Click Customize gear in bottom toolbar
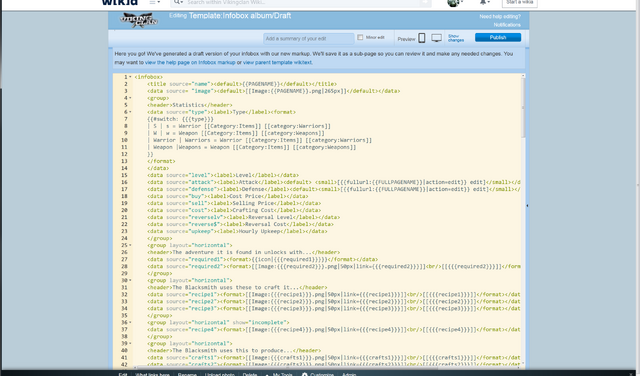The width and height of the screenshot is (640, 376). pyautogui.click(x=318, y=374)
